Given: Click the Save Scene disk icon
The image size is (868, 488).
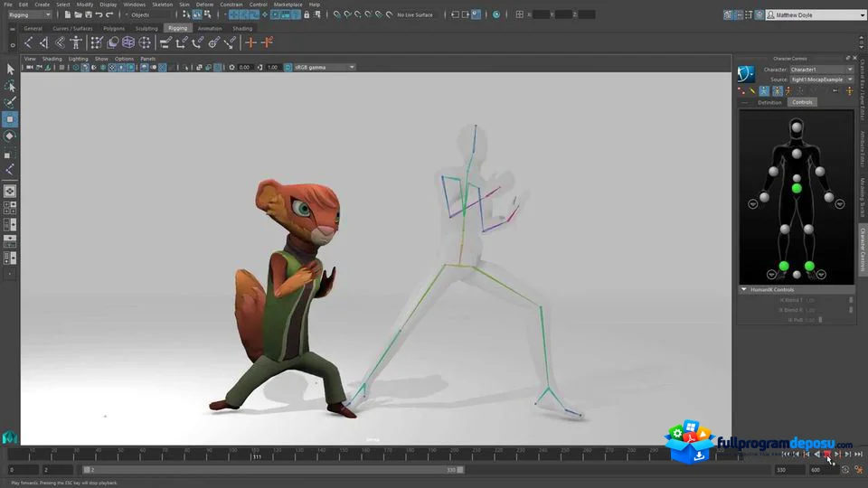Looking at the screenshot, I should [89, 14].
